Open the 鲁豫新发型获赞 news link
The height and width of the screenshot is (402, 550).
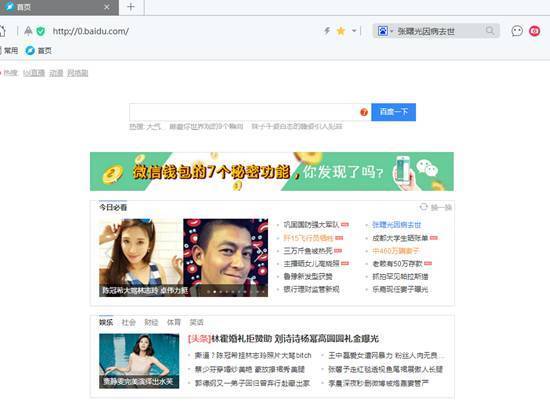308,276
